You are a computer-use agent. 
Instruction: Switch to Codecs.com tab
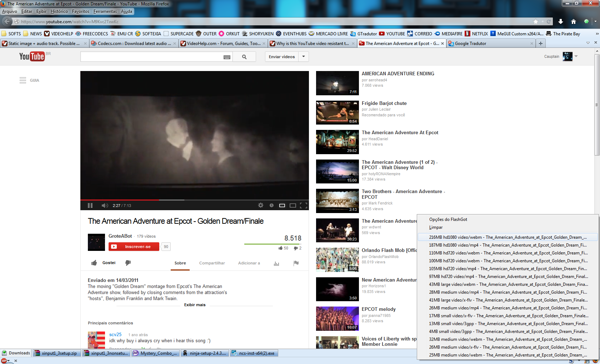pyautogui.click(x=134, y=44)
